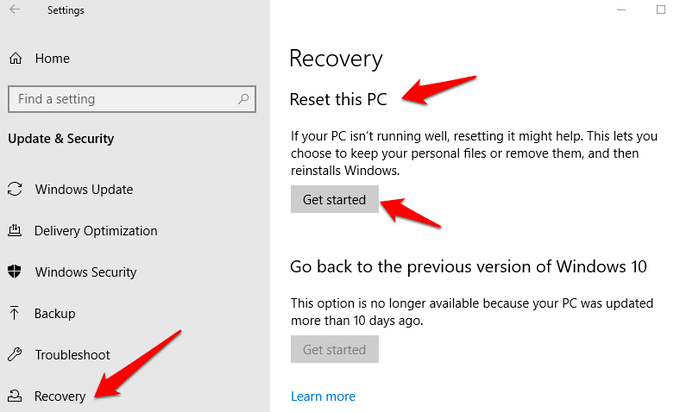Select Recovery in the sidebar
680x412 pixels.
[60, 396]
